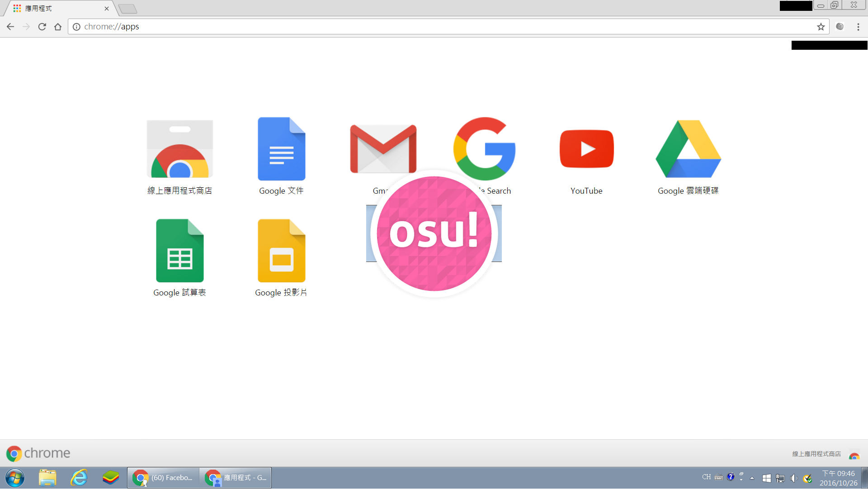Open the Gmail app icon
The image size is (868, 490).
(383, 148)
